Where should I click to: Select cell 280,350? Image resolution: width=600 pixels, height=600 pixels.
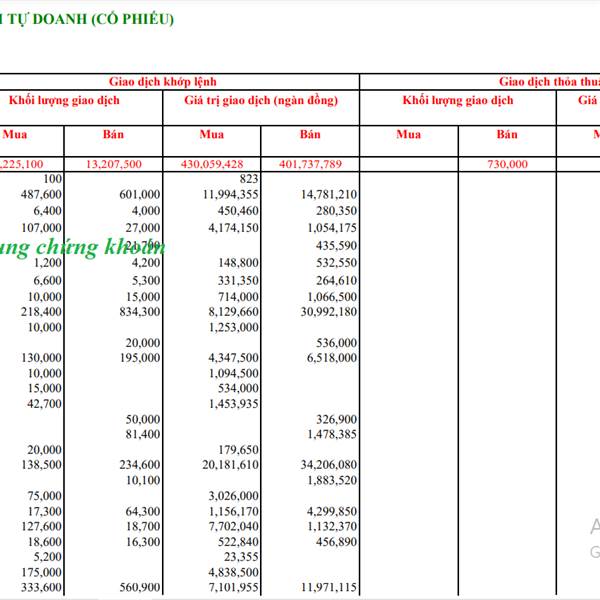coord(337,211)
